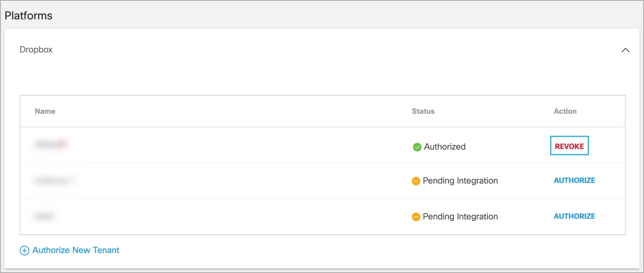This screenshot has height=273, width=644.
Task: Click the orange pending icon in the second row
Action: [416, 181]
